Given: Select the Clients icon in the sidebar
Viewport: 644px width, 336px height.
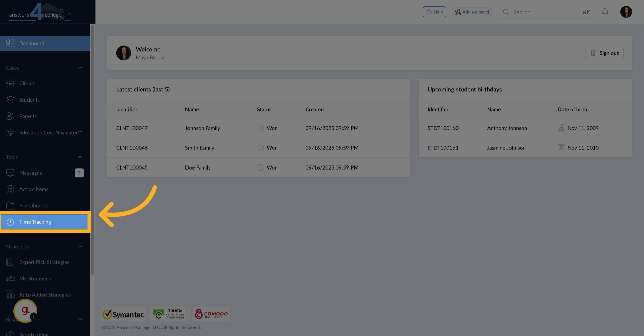Looking at the screenshot, I should click(10, 83).
